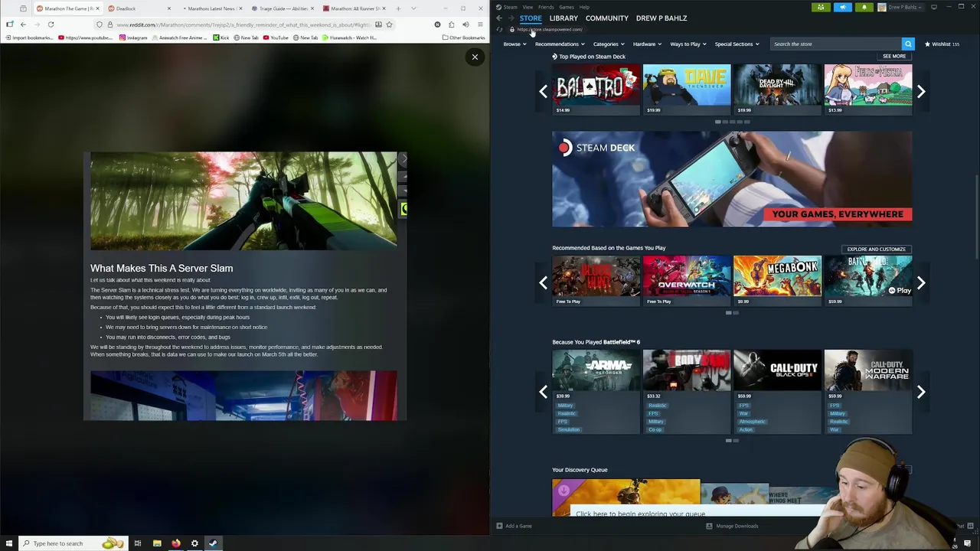This screenshot has height=551, width=980.
Task: Open the View menu in Steam
Action: coord(528,7)
